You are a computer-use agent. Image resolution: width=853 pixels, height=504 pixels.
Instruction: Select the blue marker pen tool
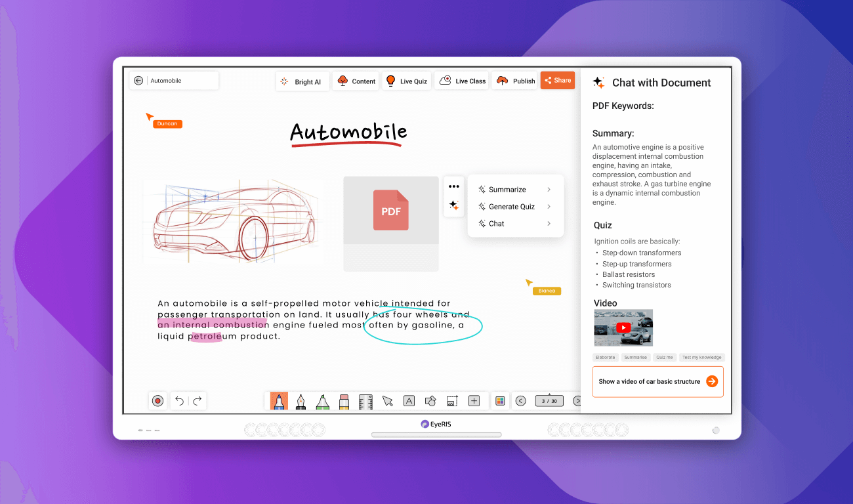[x=279, y=401]
